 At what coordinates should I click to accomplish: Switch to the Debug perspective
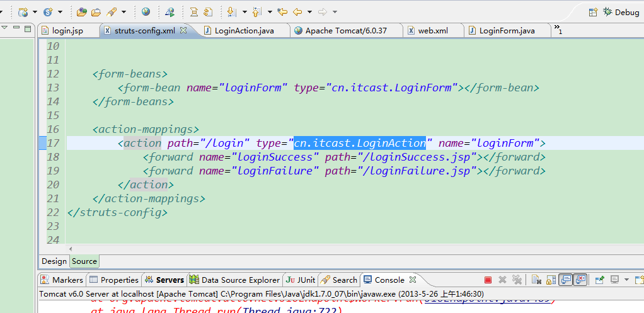621,12
